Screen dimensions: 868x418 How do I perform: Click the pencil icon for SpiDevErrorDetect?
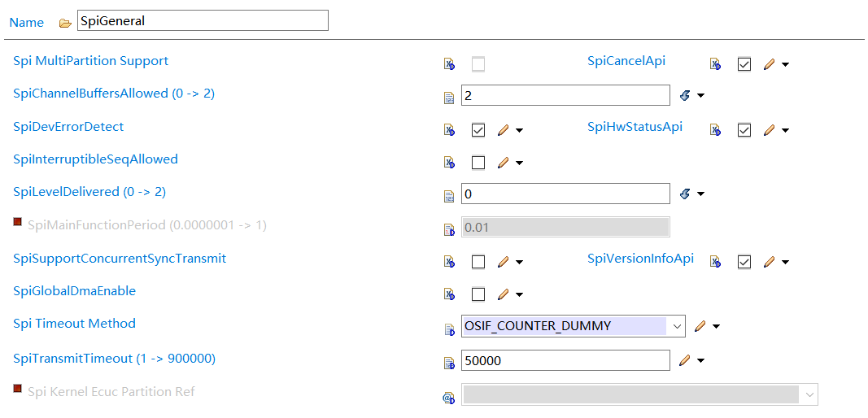[503, 130]
